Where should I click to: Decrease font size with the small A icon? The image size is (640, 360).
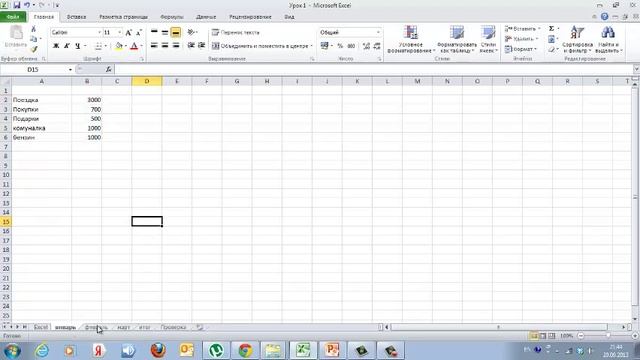[x=139, y=32]
